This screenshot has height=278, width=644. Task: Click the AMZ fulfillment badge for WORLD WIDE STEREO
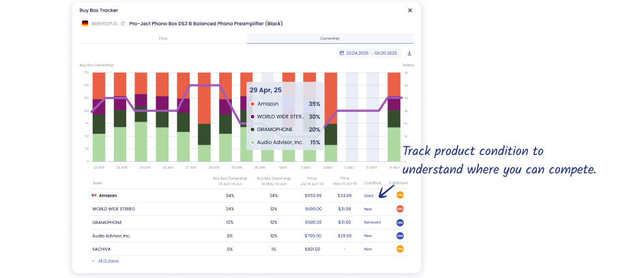pyautogui.click(x=400, y=209)
